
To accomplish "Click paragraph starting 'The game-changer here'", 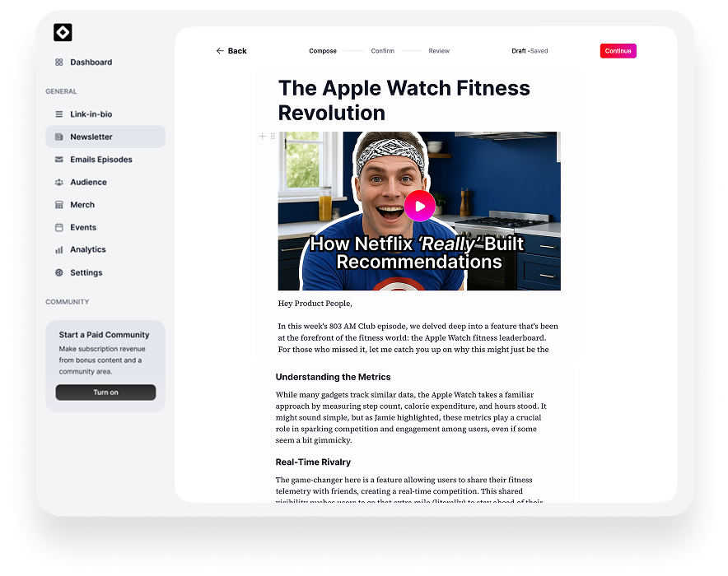I will pyautogui.click(x=409, y=490).
